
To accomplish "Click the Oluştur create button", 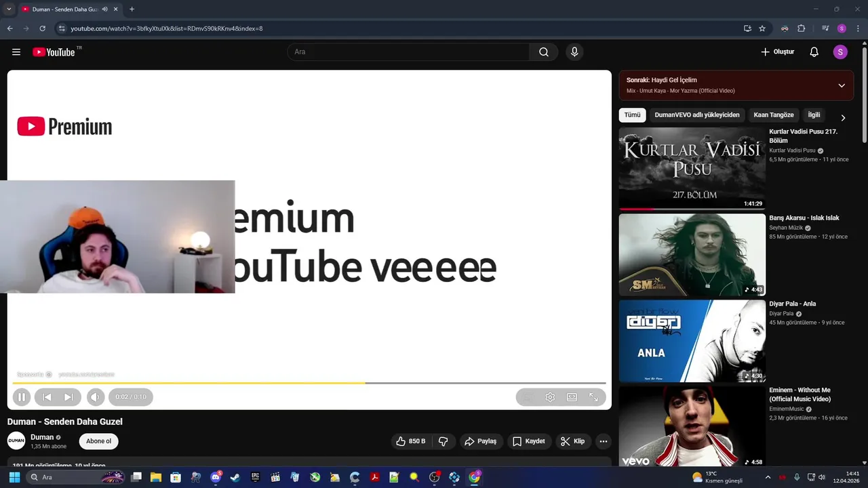I will point(777,52).
